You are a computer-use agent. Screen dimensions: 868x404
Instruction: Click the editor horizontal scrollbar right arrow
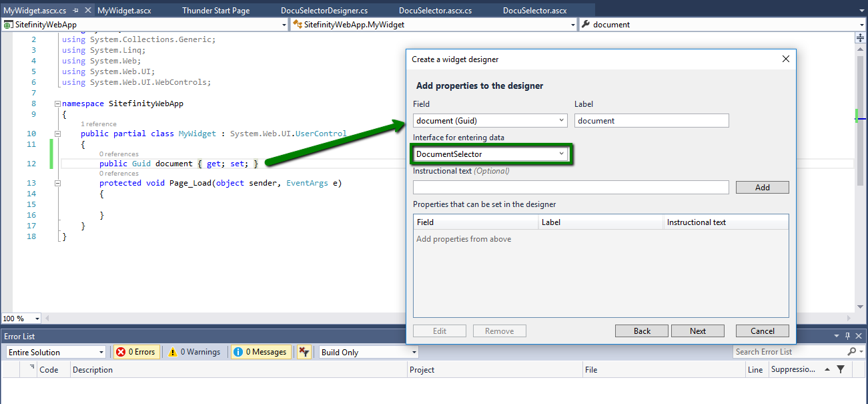[849, 319]
